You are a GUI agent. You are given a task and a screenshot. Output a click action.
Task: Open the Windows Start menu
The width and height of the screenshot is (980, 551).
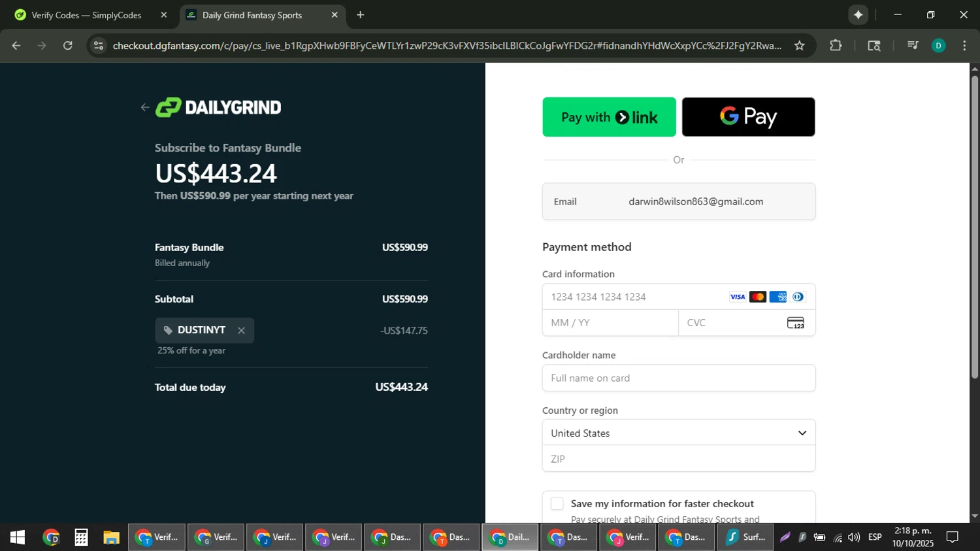(x=18, y=537)
